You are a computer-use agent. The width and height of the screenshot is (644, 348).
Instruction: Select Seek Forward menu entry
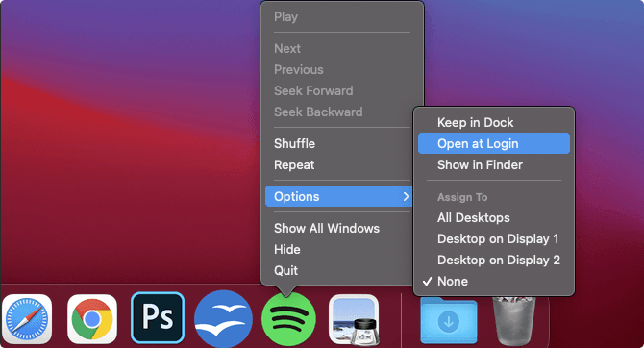342,90
